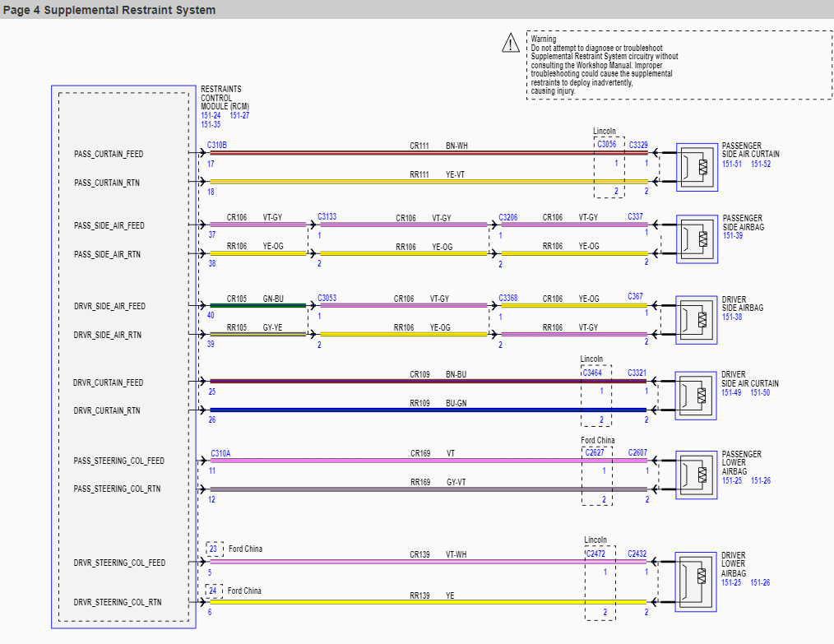
Task: Click the C3206 connector label
Action: pyautogui.click(x=507, y=217)
